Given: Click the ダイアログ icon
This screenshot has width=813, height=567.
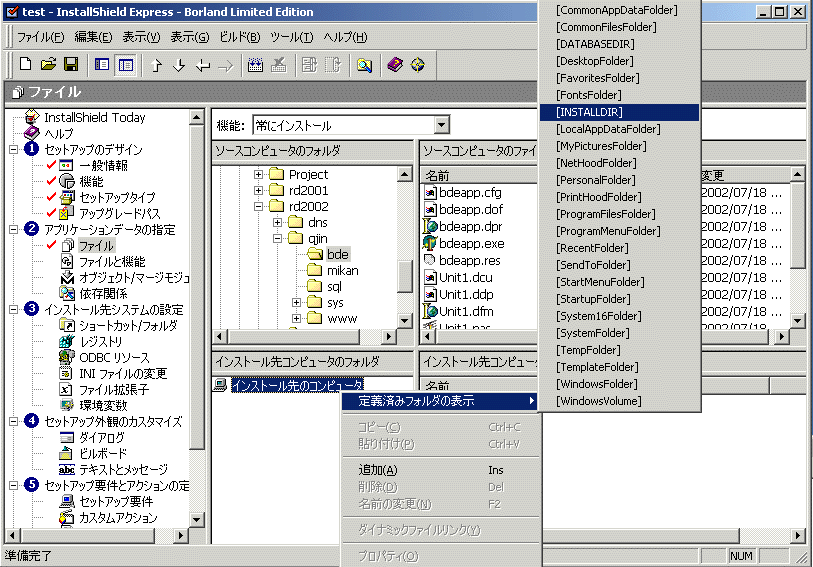Looking at the screenshot, I should tap(66, 437).
